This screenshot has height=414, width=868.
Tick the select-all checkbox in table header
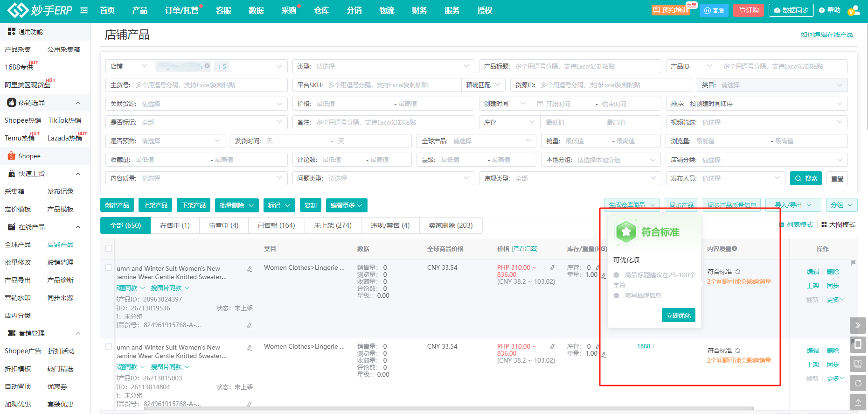pyautogui.click(x=109, y=249)
